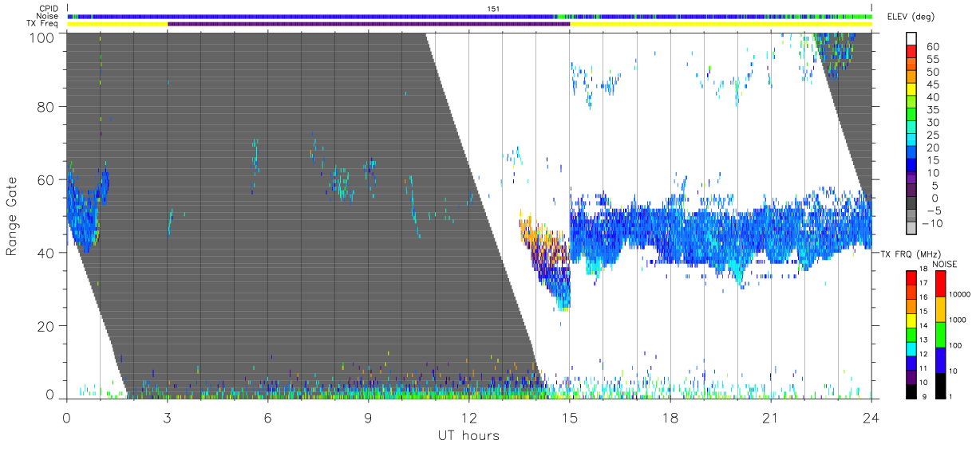Click the red swatch in NOISE colorbar

point(941,284)
